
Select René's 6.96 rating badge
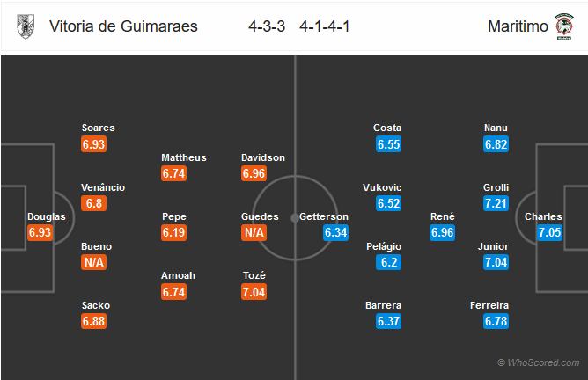443,232
